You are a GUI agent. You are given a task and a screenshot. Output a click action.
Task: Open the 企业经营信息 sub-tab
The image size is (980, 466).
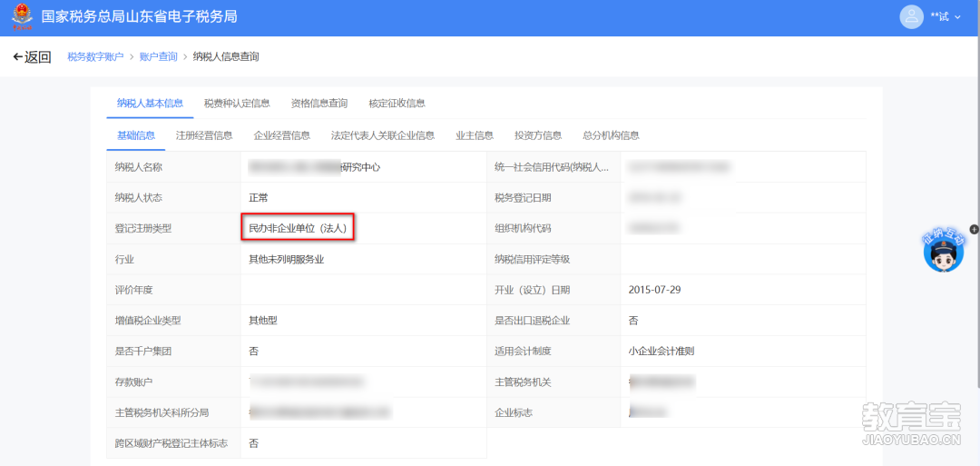click(282, 135)
